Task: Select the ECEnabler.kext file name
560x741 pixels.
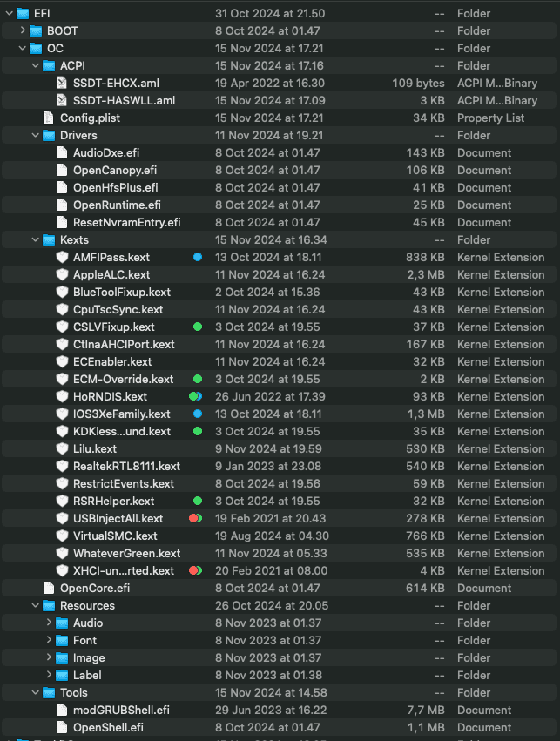Action: click(112, 362)
